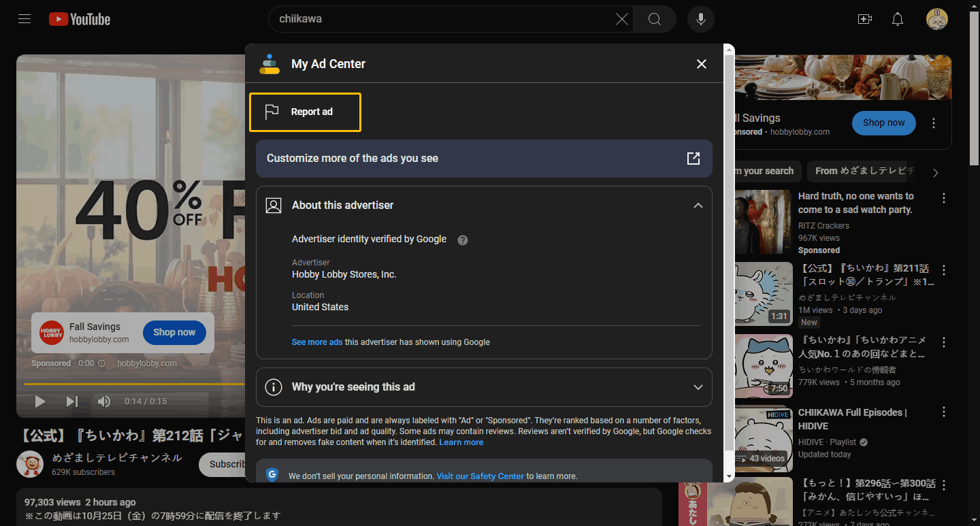Viewport: 980px width, 526px height.
Task: Open the めざましテレビチャンネル channel name under video
Action: pos(117,457)
